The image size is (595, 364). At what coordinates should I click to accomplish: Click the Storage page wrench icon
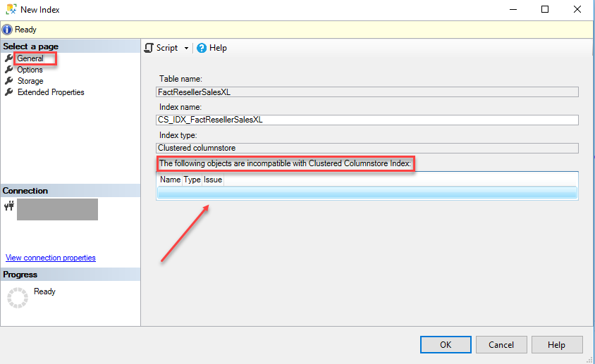tap(8, 81)
